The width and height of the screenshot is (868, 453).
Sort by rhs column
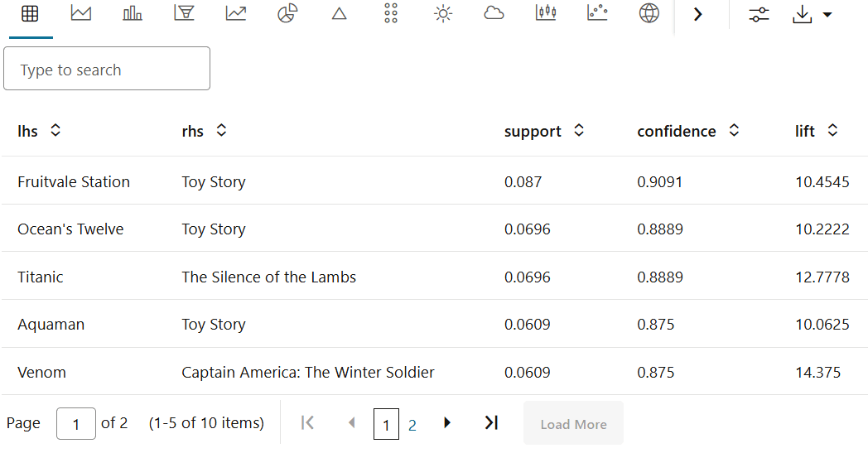pos(221,131)
